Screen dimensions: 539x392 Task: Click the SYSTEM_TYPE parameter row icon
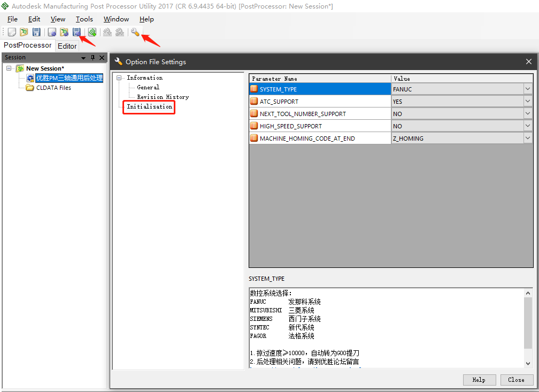pos(254,89)
